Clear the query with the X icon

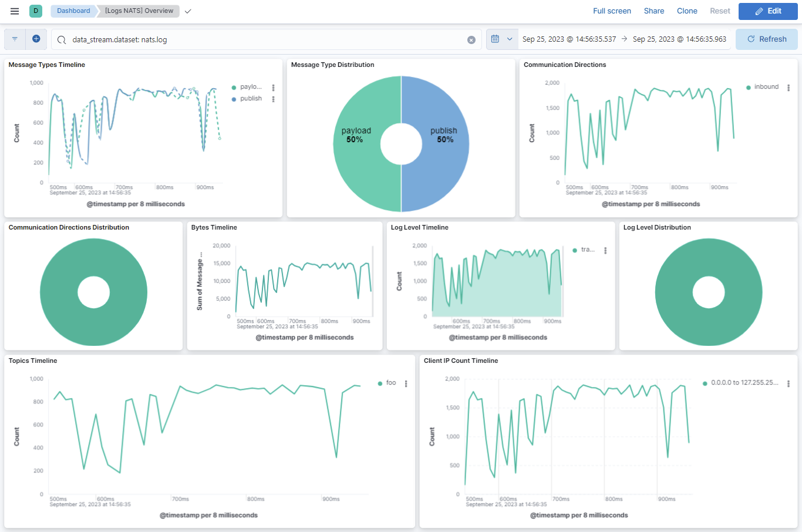pyautogui.click(x=471, y=39)
